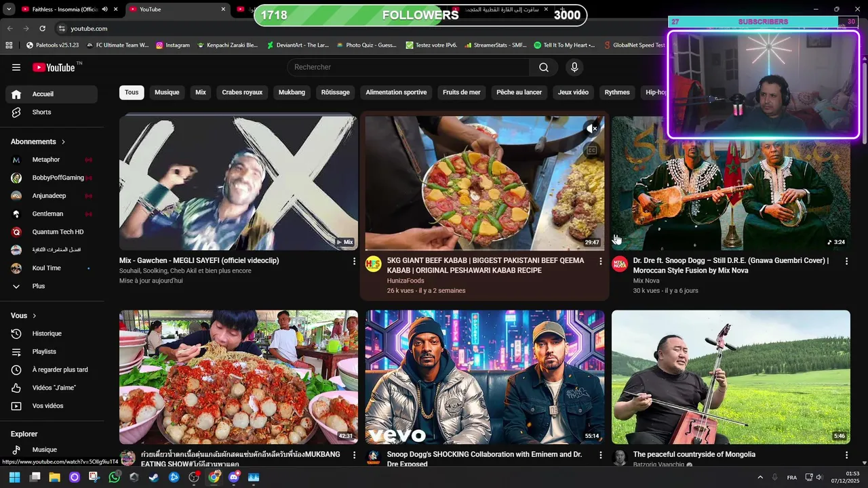The width and height of the screenshot is (868, 488).
Task: Open the YouTube hamburger guide menu
Action: click(16, 67)
